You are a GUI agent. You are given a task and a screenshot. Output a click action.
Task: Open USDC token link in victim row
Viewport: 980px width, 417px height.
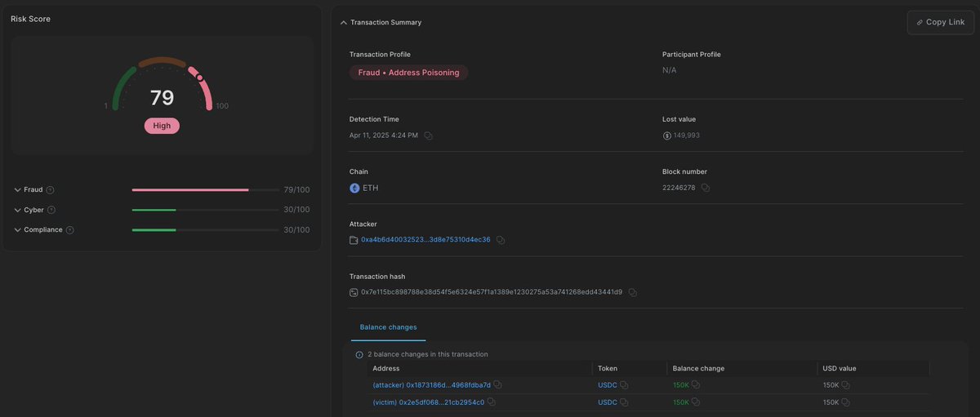[x=608, y=402]
